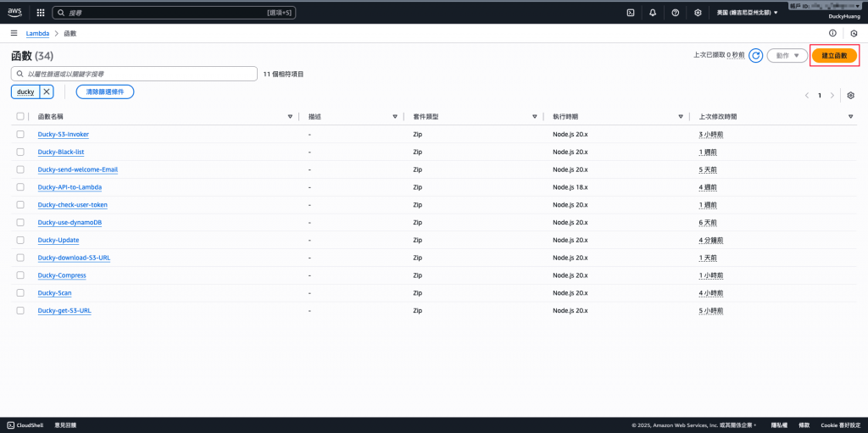This screenshot has width=868, height=433.
Task: Open 條款 footer link
Action: (804, 425)
